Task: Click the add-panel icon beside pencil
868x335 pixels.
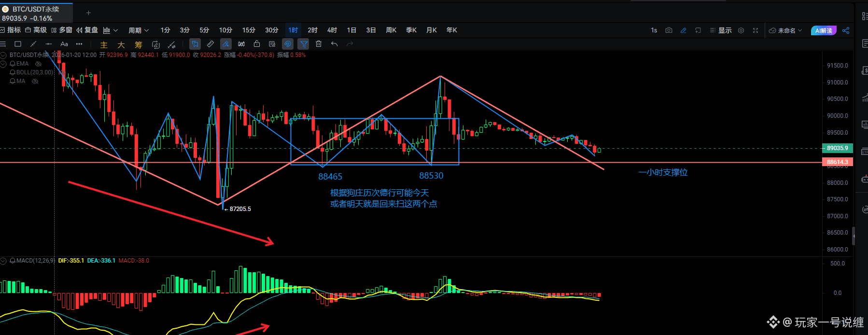Action: click(x=698, y=30)
